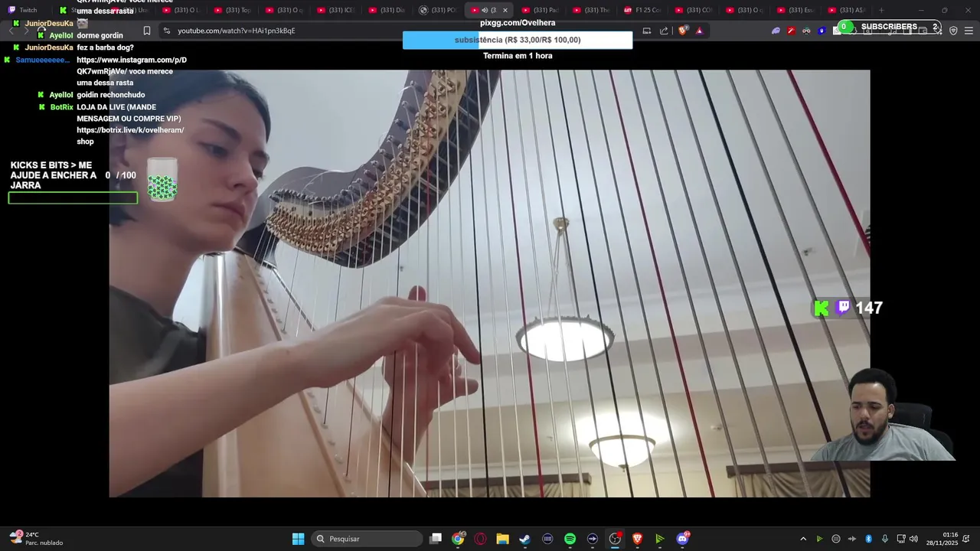Viewport: 980px width, 551px height.
Task: Open the '(331) Top' YouTube tab
Action: (x=233, y=10)
